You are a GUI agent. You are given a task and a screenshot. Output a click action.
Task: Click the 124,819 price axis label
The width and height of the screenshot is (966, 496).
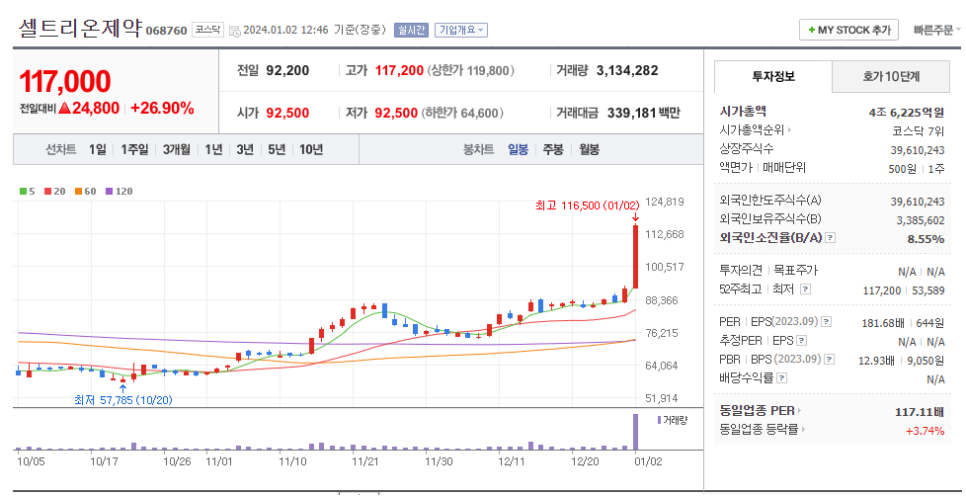[665, 201]
